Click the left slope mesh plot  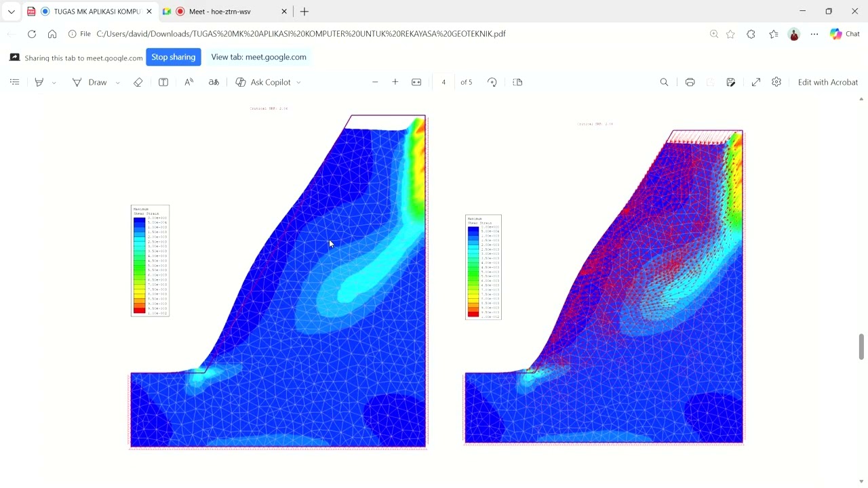(278, 281)
